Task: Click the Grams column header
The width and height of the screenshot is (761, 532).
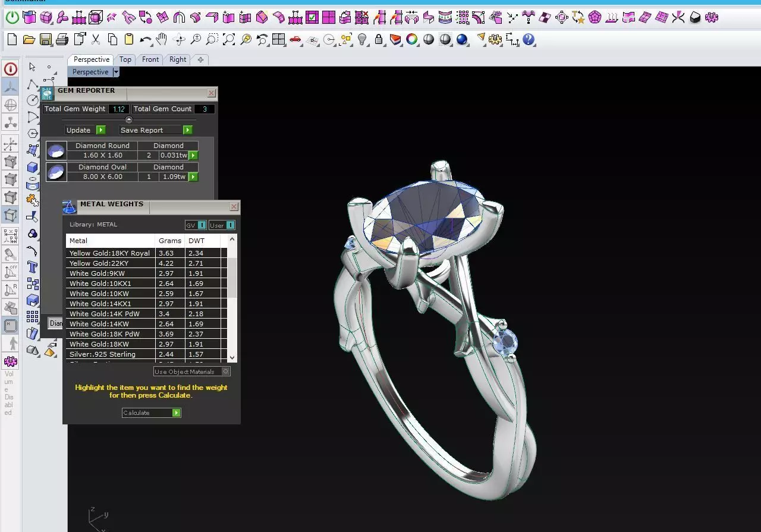Action: 170,241
